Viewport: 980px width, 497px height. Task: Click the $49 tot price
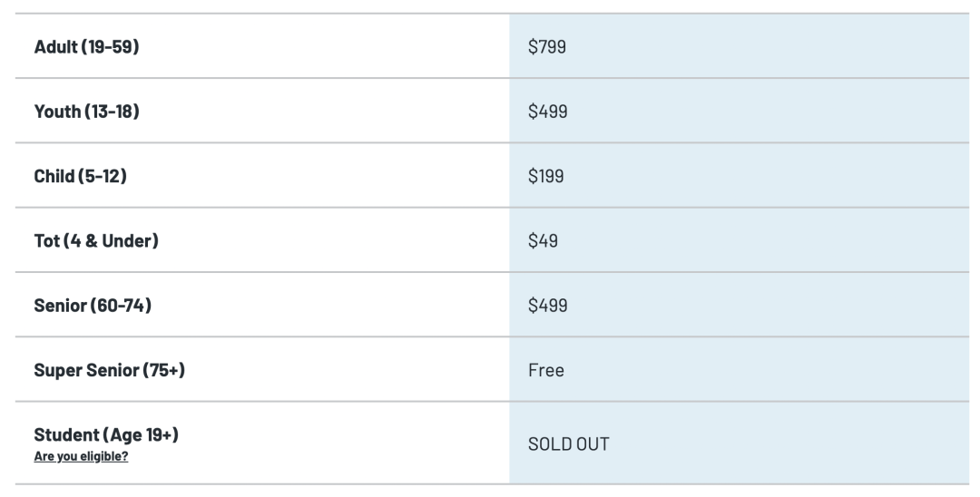click(543, 240)
